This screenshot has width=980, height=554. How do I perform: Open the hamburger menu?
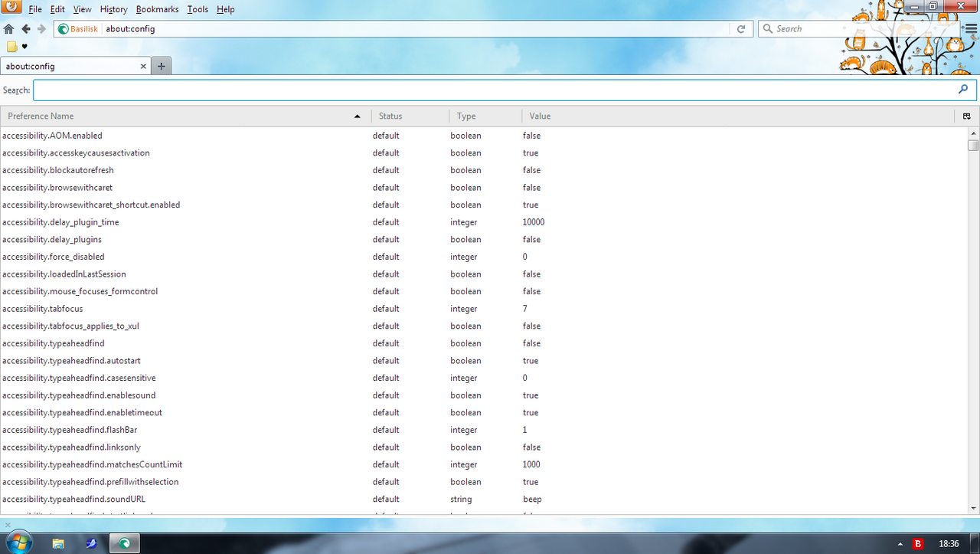coord(972,29)
